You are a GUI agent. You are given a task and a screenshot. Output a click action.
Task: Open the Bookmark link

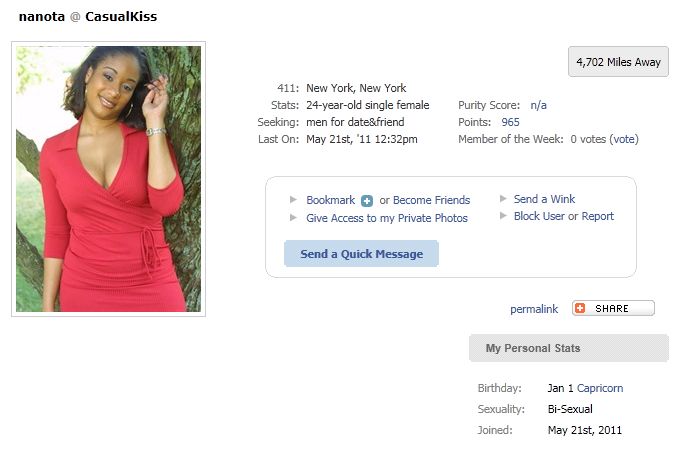[331, 200]
